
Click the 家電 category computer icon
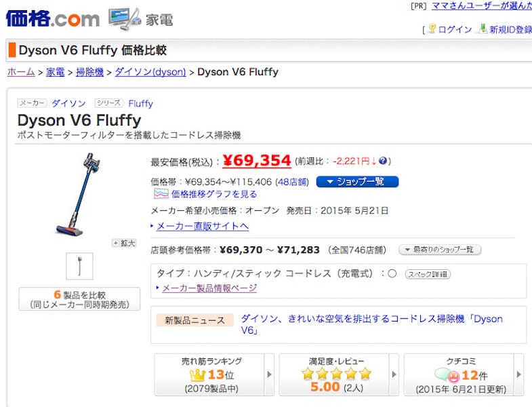[124, 18]
